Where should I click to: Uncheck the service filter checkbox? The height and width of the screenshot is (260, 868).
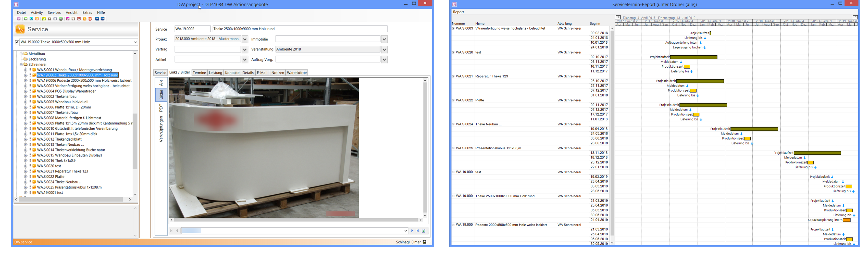coord(17,42)
